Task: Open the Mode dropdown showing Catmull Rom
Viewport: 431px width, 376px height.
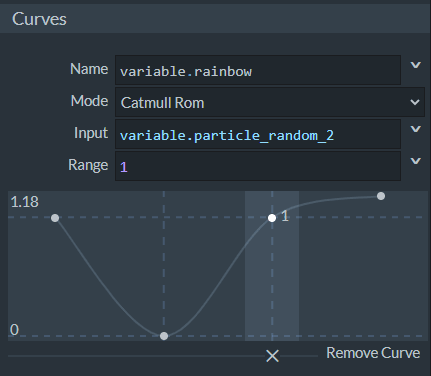Action: coord(270,102)
